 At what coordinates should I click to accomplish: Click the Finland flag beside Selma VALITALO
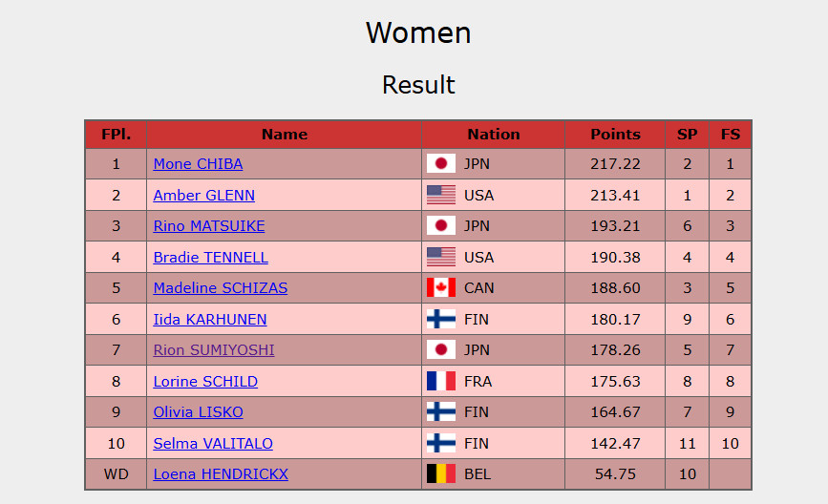(440, 443)
